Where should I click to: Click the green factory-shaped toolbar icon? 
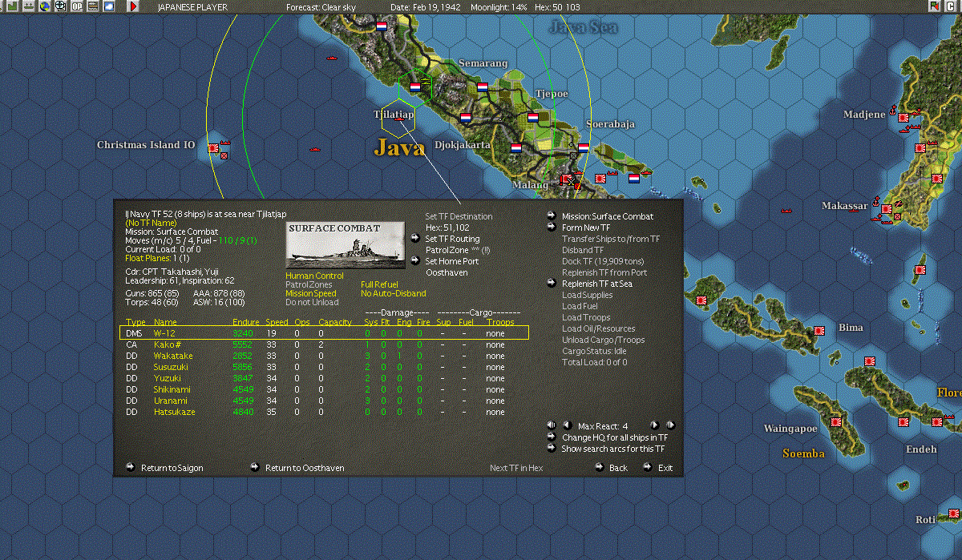(12, 6)
